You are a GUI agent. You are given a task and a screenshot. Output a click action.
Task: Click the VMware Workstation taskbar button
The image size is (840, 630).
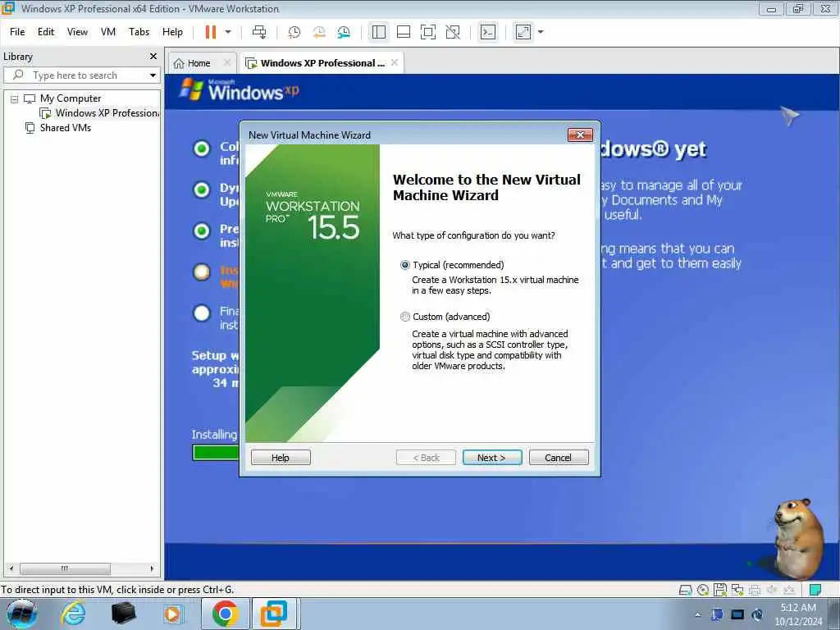click(x=274, y=614)
